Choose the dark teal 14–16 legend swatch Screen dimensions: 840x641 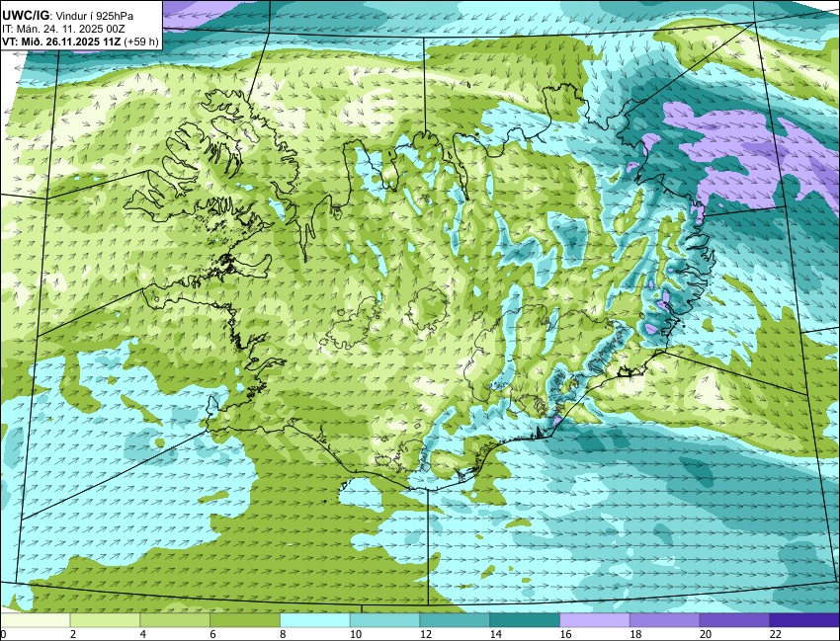525,620
